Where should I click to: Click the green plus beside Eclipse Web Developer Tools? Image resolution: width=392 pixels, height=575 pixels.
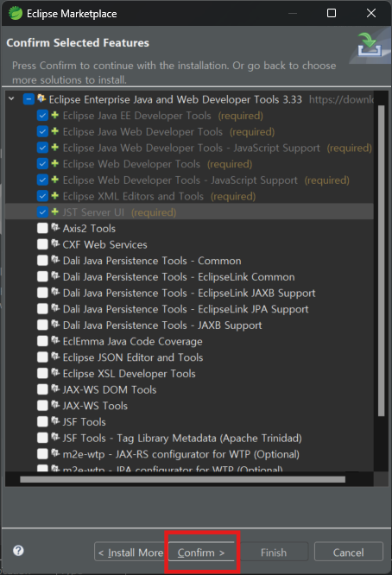(55, 163)
